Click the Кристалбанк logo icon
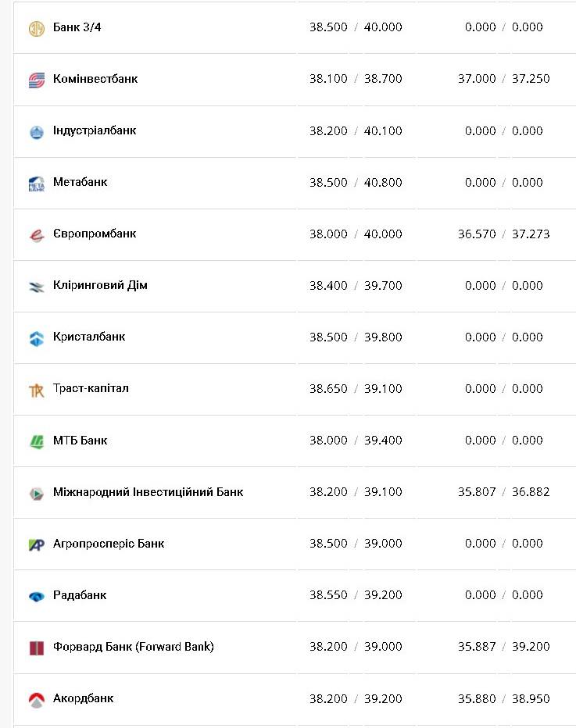This screenshot has height=728, width=576. click(x=36, y=338)
